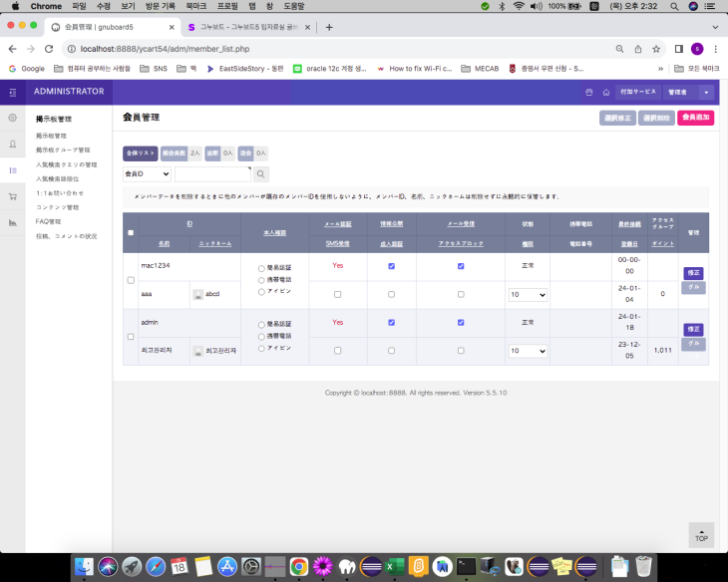This screenshot has height=582, width=728.
Task: Select the mac1234 member row checkbox
Action: 131,281
